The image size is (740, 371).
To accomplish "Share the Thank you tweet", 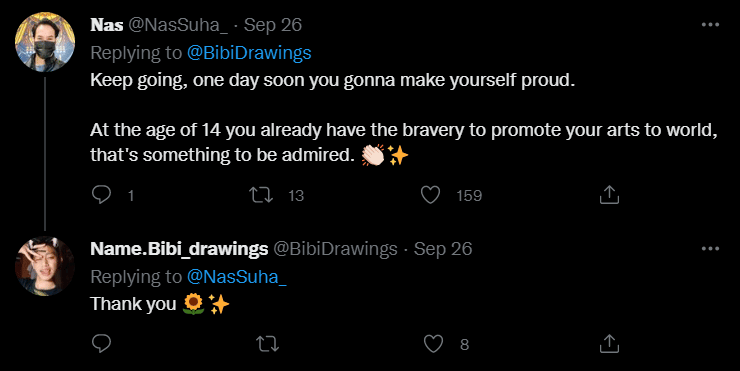I will pyautogui.click(x=609, y=344).
